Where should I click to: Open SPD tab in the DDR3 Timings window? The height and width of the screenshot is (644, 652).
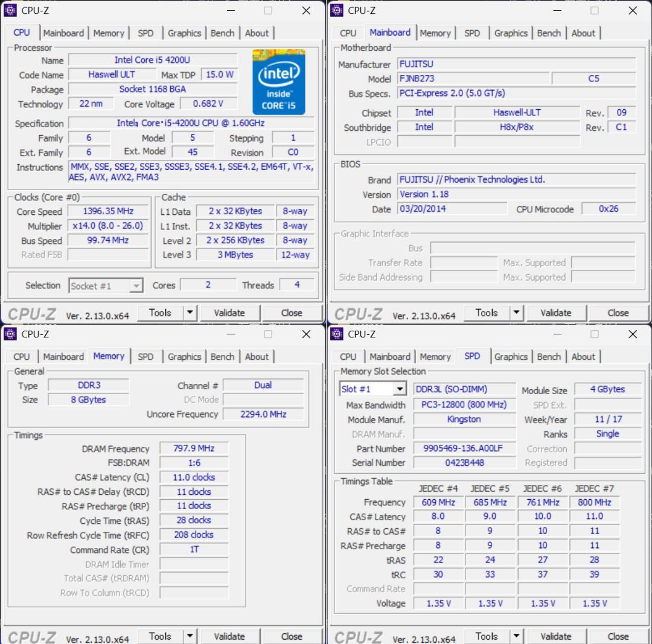[x=145, y=357]
